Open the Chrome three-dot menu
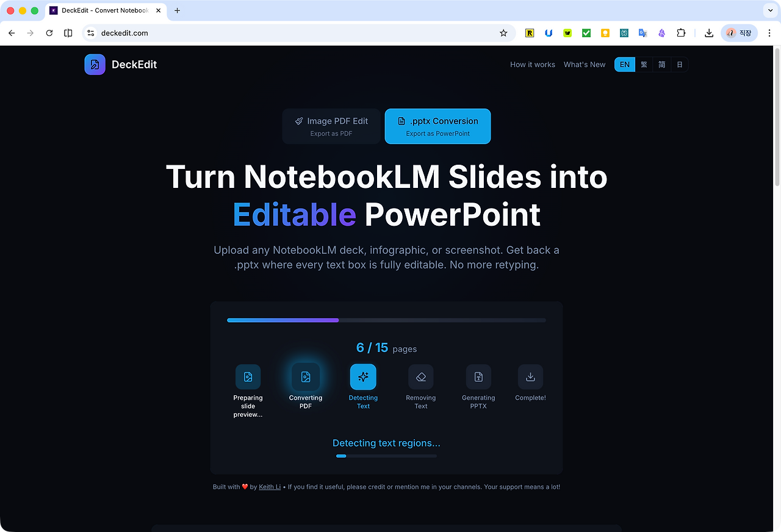The height and width of the screenshot is (532, 781). point(769,33)
